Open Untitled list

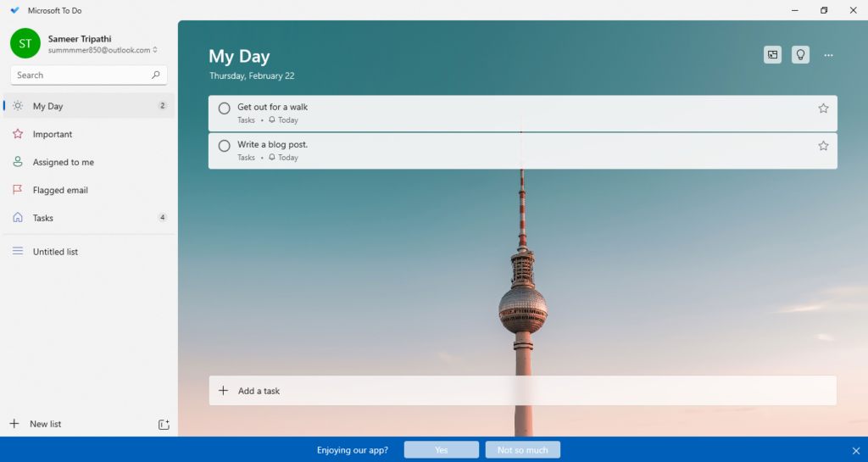click(88, 252)
